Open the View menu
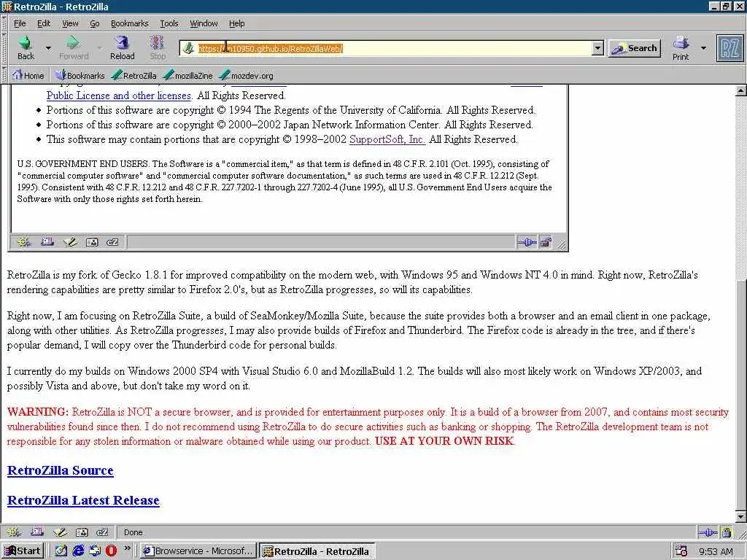747x560 pixels. click(x=70, y=23)
